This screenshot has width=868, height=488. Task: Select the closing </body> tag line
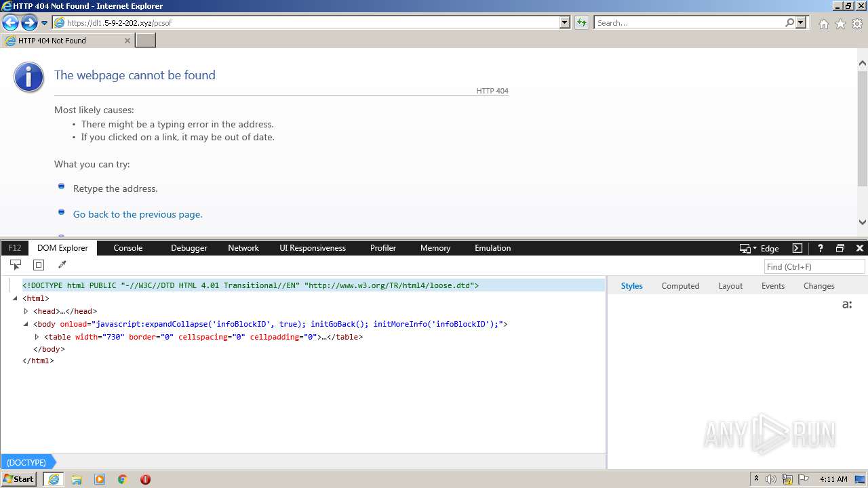click(x=49, y=350)
